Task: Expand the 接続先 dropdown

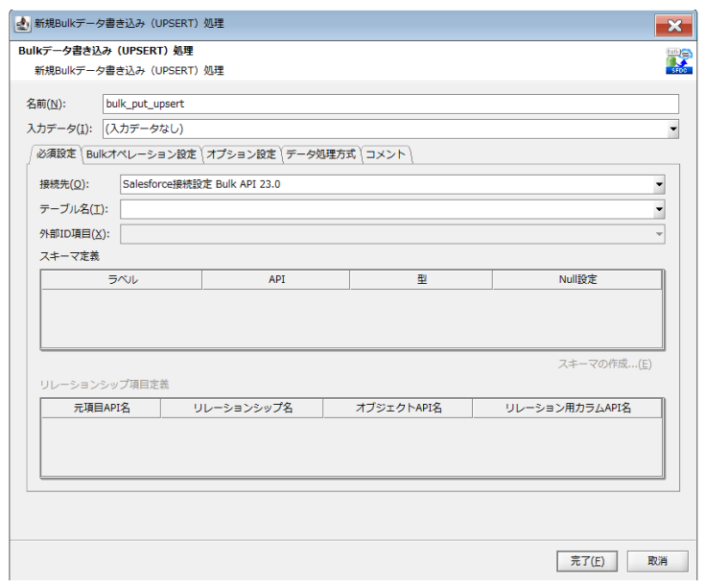Action: point(659,184)
